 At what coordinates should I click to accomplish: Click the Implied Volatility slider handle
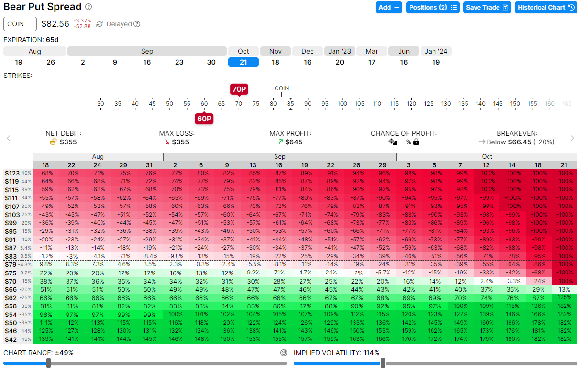pos(383,363)
